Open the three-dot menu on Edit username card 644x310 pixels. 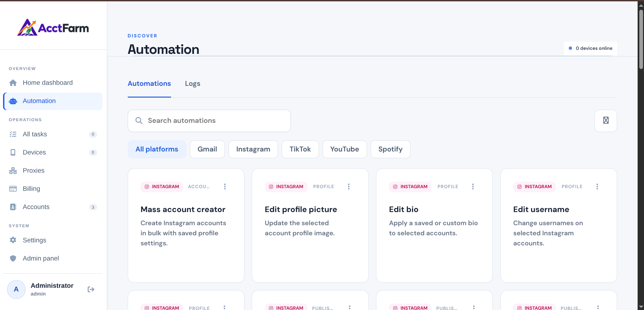click(x=597, y=186)
